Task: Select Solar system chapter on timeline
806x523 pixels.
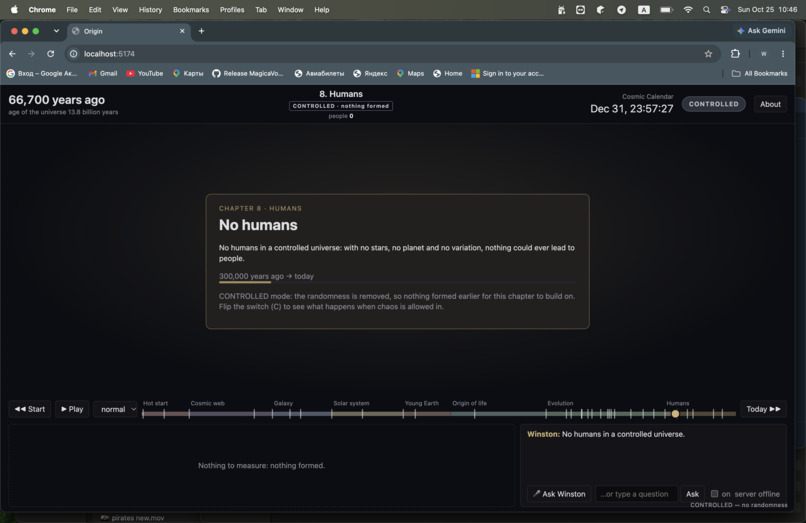Action: (x=351, y=403)
